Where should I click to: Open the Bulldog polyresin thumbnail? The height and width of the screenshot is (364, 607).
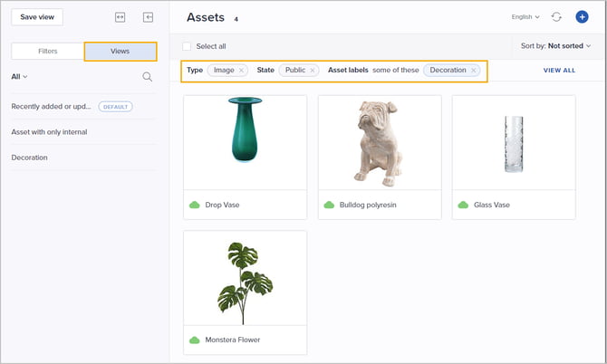pyautogui.click(x=380, y=141)
